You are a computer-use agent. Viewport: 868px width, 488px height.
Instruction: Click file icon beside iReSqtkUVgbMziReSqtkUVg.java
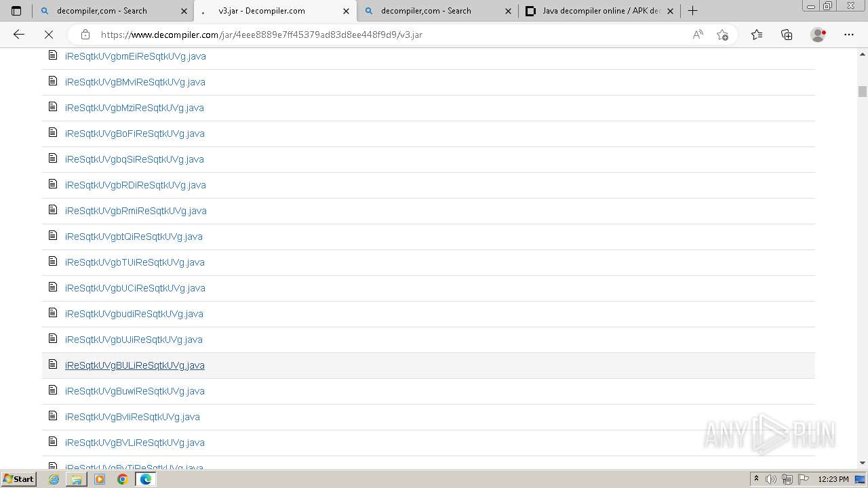click(53, 107)
